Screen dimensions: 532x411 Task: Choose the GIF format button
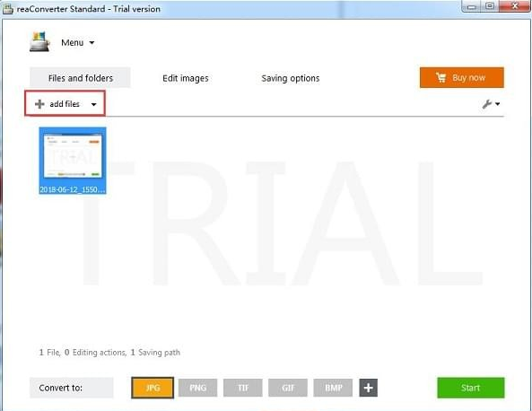click(288, 388)
